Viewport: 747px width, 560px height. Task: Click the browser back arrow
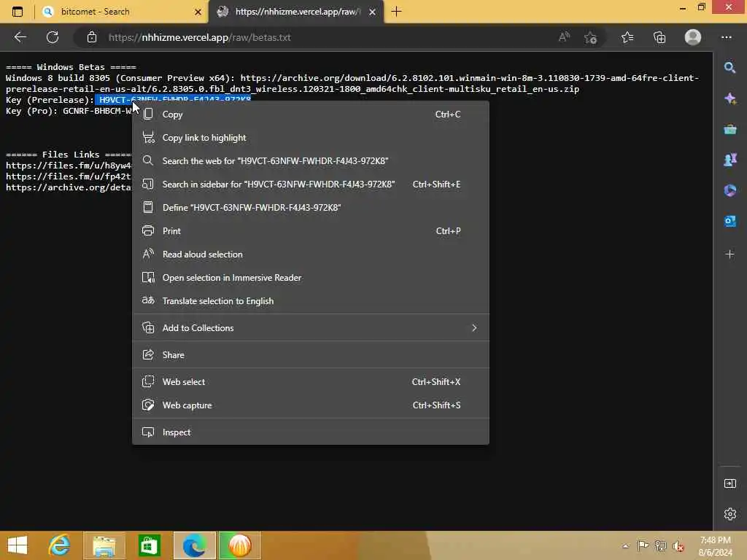[20, 37]
